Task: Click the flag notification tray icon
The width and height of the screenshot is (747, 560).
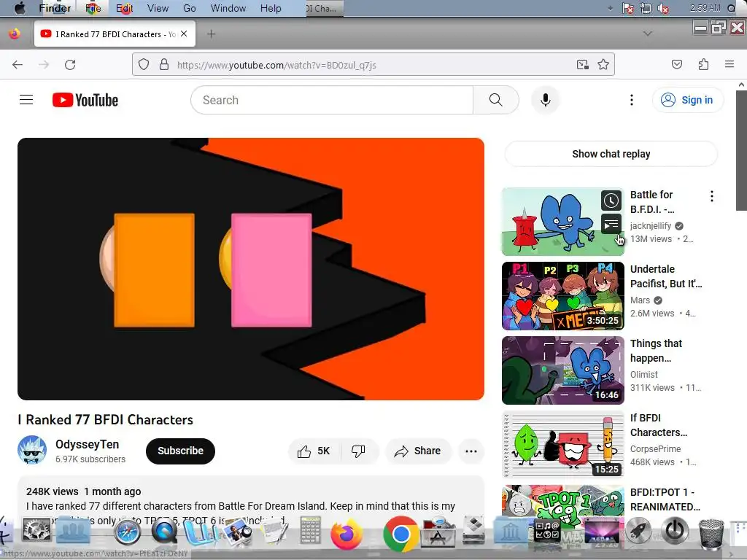Action: pos(628,8)
